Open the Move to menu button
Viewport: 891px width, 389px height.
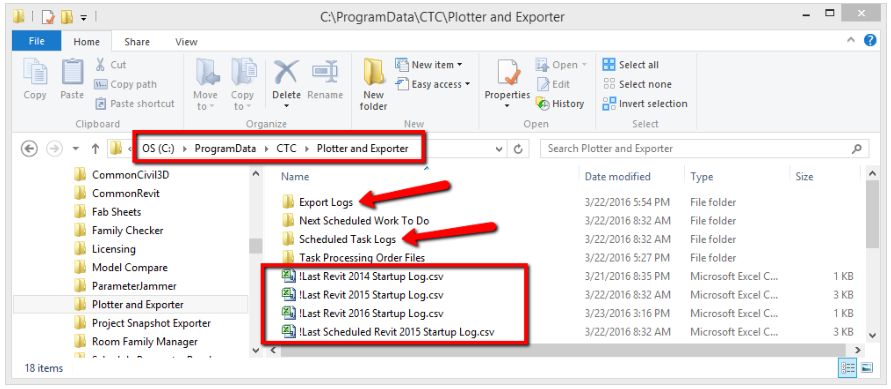pyautogui.click(x=205, y=85)
